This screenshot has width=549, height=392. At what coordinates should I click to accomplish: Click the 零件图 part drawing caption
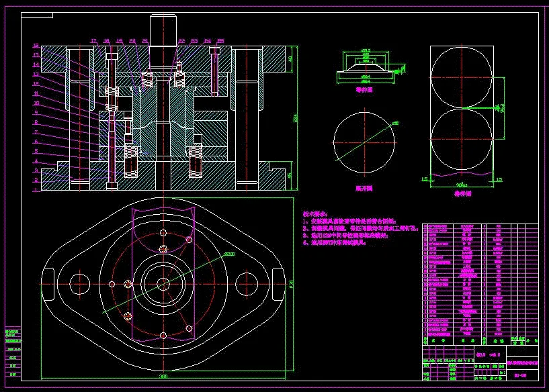364,89
